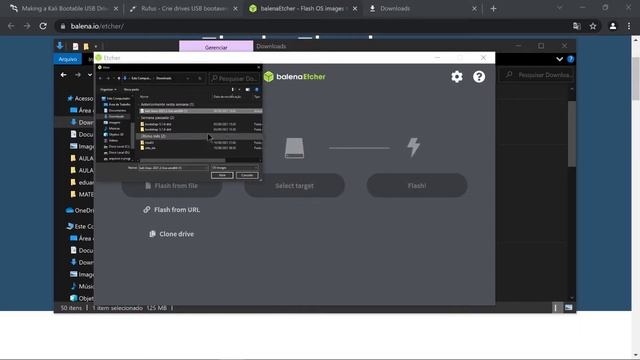
Task: Switch Explorer to details view in status bar
Action: [x=556, y=308]
